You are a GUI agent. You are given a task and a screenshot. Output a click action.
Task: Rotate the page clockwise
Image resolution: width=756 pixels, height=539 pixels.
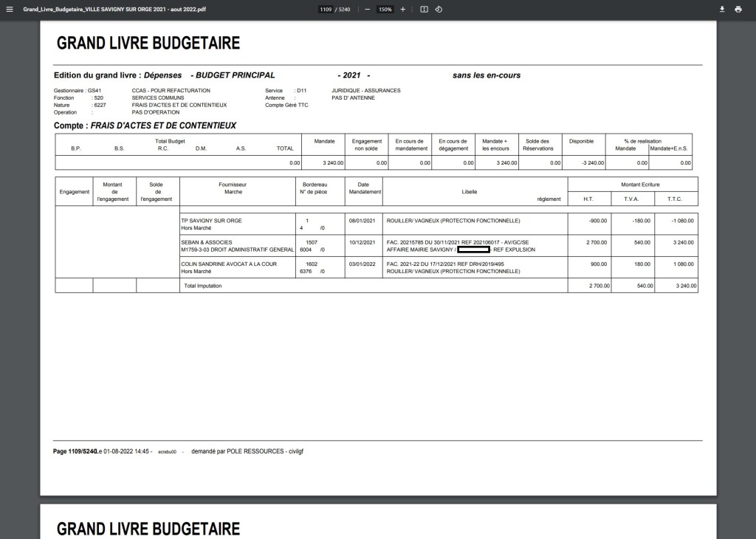click(x=439, y=10)
